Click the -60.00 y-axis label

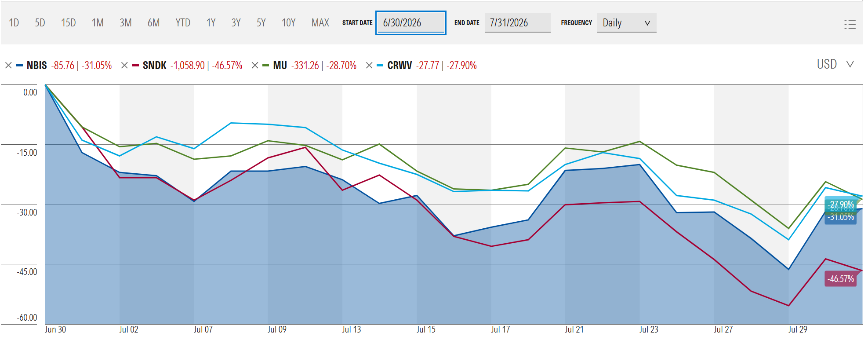pos(27,318)
